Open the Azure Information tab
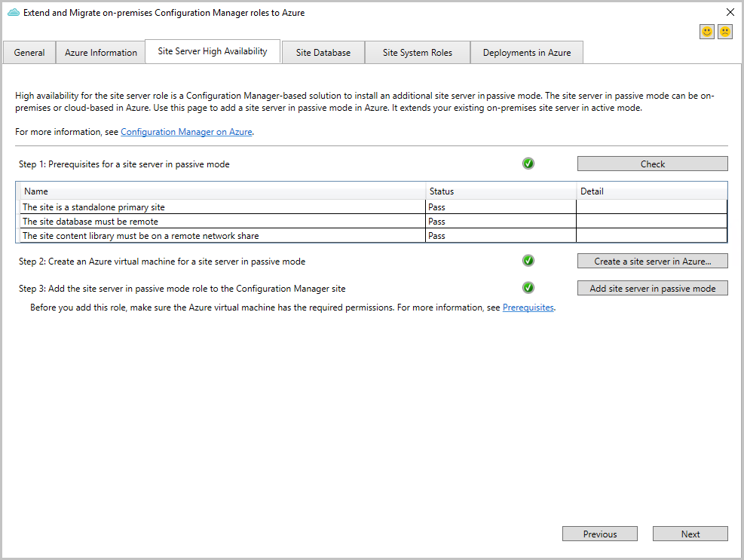The width and height of the screenshot is (744, 560). tap(100, 53)
